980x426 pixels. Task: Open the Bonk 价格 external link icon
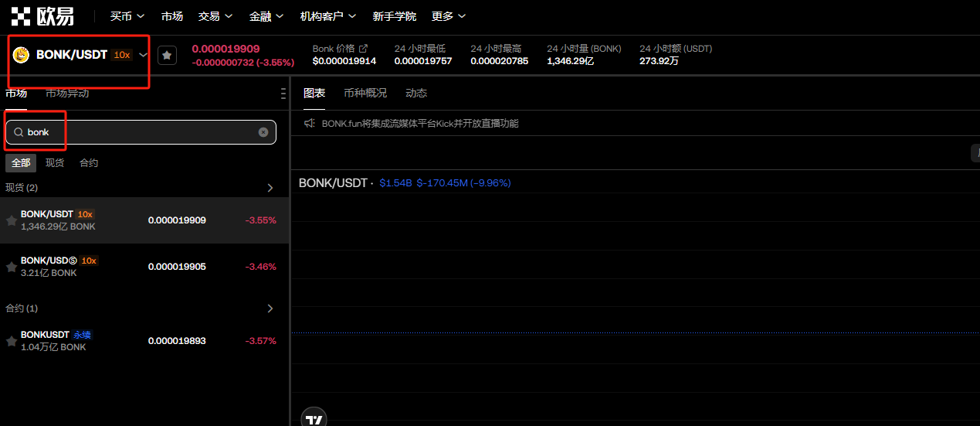(364, 49)
